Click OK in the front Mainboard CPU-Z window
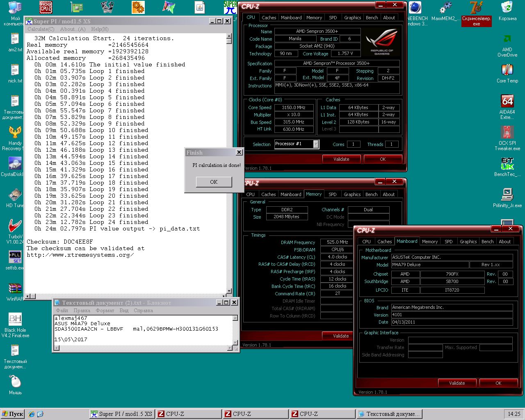Viewport: 525px width, 420px height. point(498,383)
